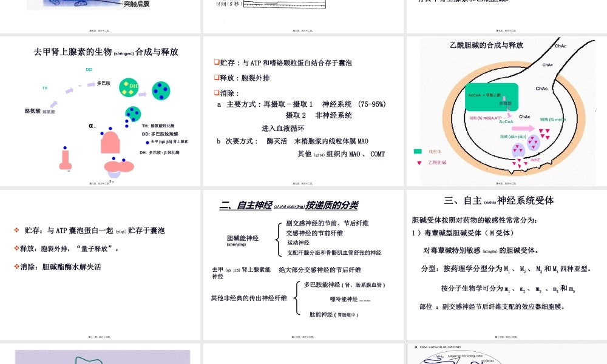Select the green DH vesicle icon
Screen dimensions: 607x364
pos(129,87)
